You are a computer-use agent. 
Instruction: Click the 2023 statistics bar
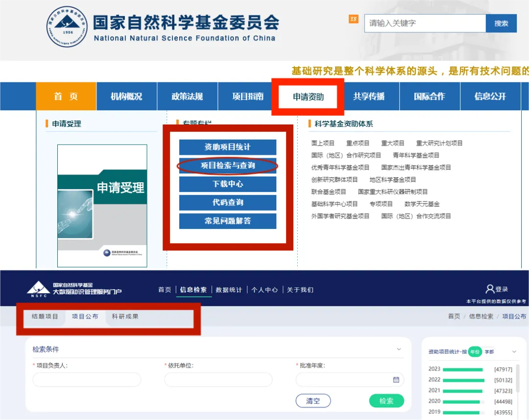[x=462, y=370]
